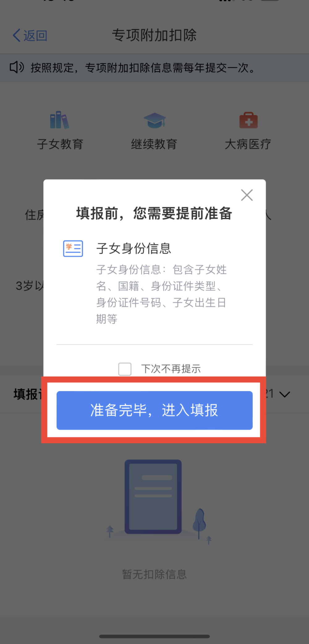Select the 继续教育 label
The height and width of the screenshot is (644, 309).
[x=154, y=144]
